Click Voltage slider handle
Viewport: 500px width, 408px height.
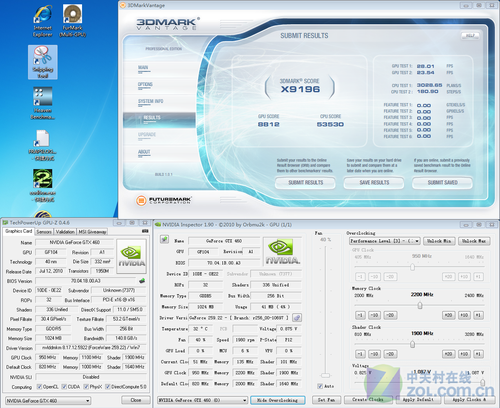coord(482,382)
